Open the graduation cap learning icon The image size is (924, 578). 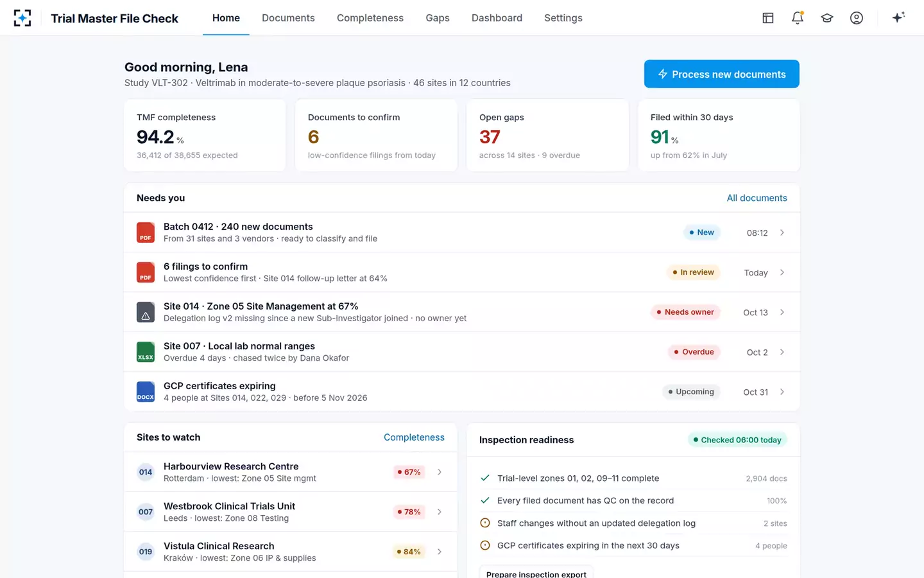[x=827, y=18]
